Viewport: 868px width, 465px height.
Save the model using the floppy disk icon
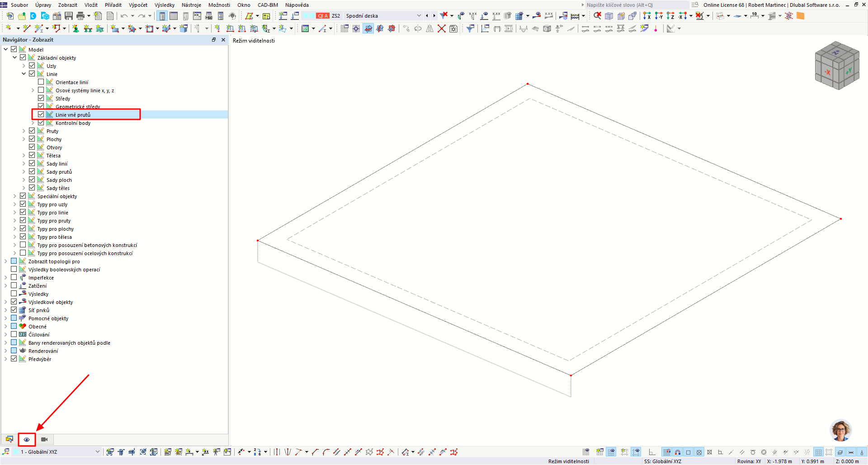point(68,15)
